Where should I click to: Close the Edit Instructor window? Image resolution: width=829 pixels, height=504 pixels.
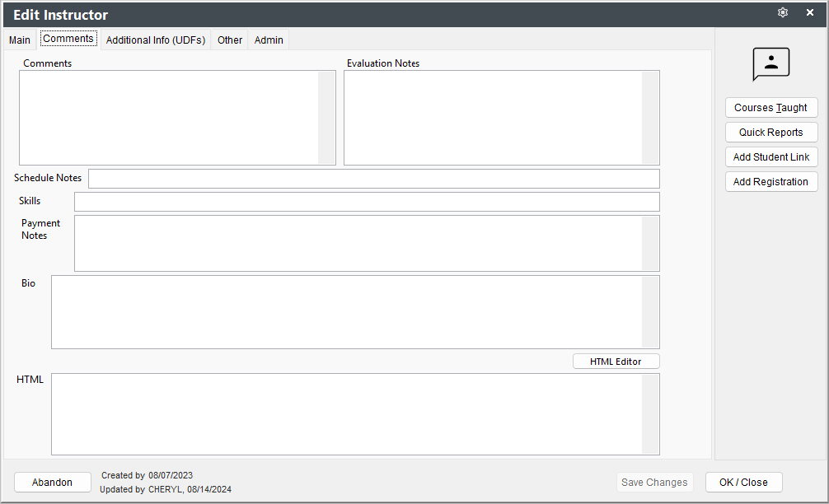point(809,12)
